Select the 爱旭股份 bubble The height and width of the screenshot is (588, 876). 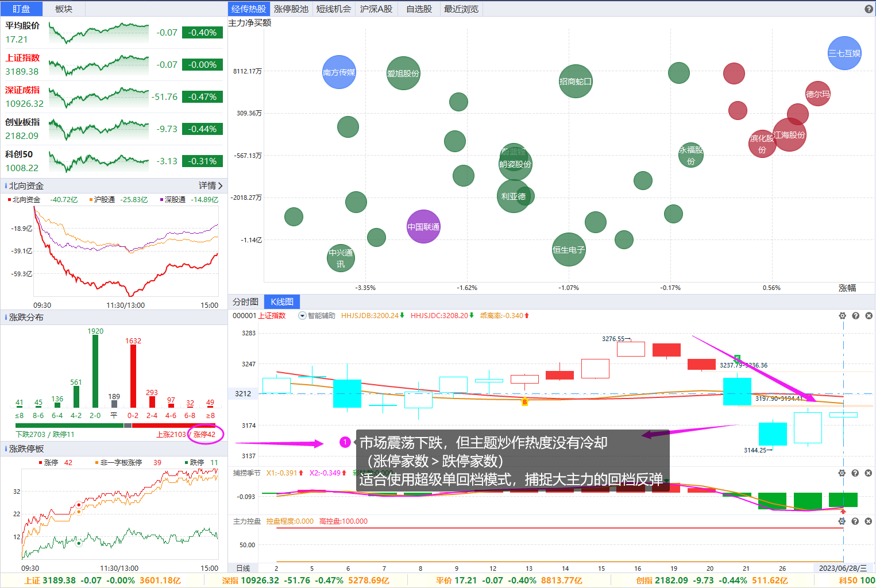click(403, 73)
